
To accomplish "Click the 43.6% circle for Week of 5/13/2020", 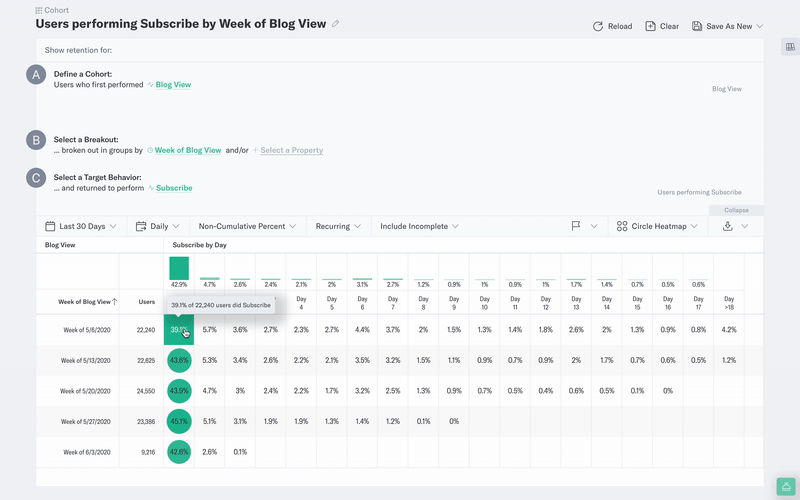I will point(179,360).
